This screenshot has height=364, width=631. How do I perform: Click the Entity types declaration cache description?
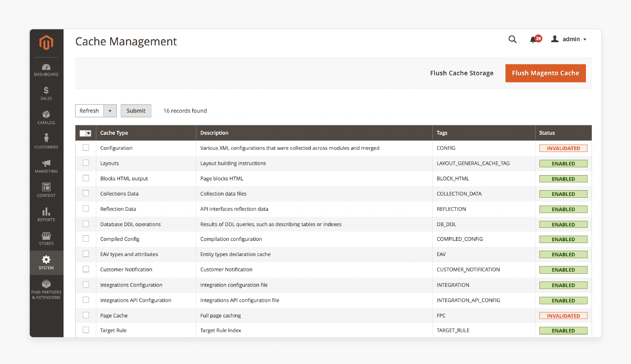236,254
